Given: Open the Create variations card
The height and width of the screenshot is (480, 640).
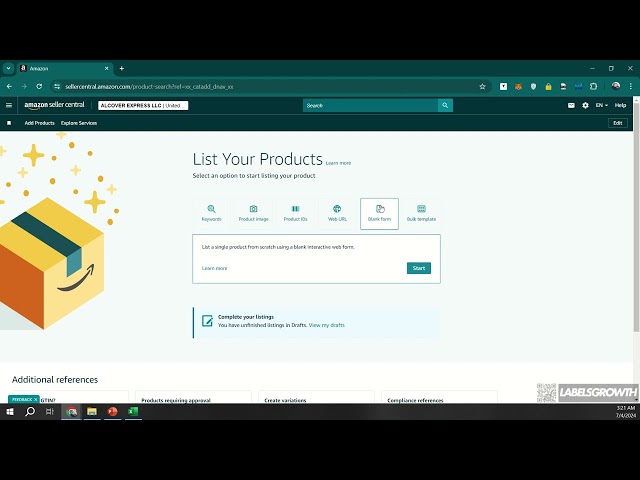Looking at the screenshot, I should pyautogui.click(x=316, y=397).
